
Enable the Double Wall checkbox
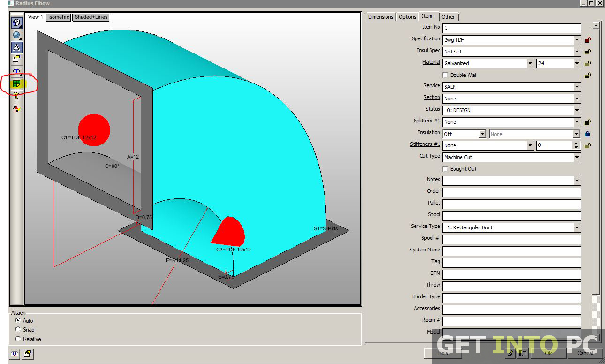(445, 75)
